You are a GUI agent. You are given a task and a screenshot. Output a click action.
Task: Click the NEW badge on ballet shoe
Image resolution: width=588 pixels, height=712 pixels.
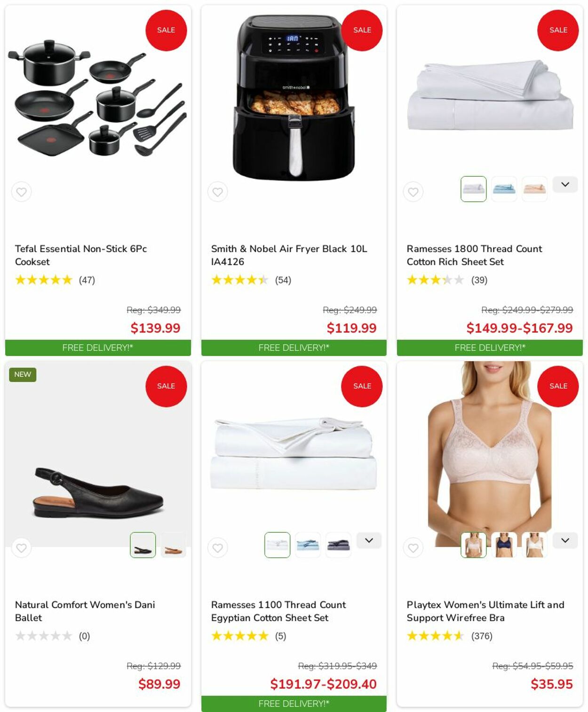click(x=23, y=374)
